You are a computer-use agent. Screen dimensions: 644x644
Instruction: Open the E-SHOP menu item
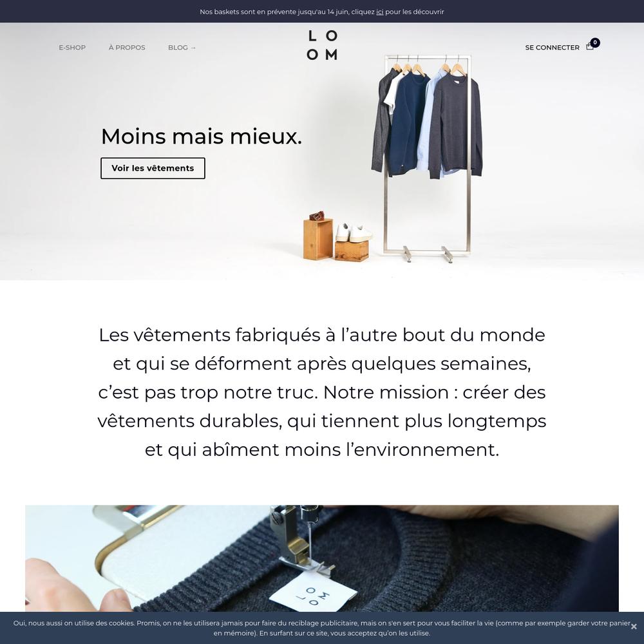[x=72, y=47]
